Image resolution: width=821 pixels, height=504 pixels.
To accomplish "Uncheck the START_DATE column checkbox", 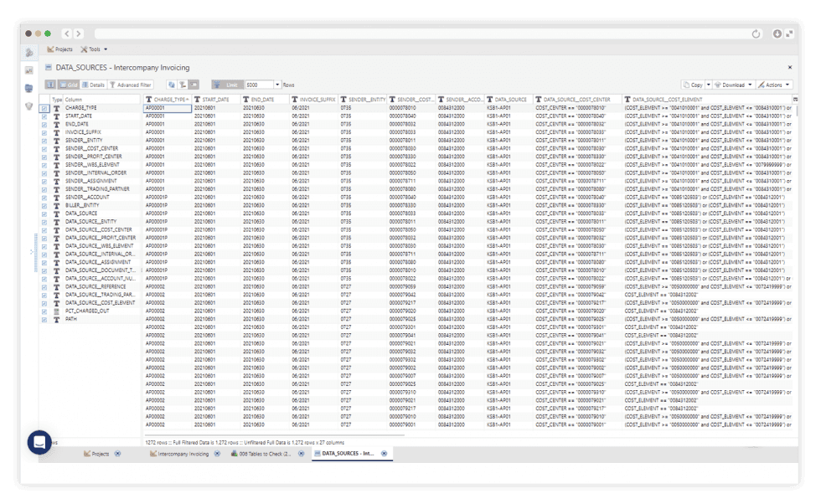I will click(x=44, y=116).
